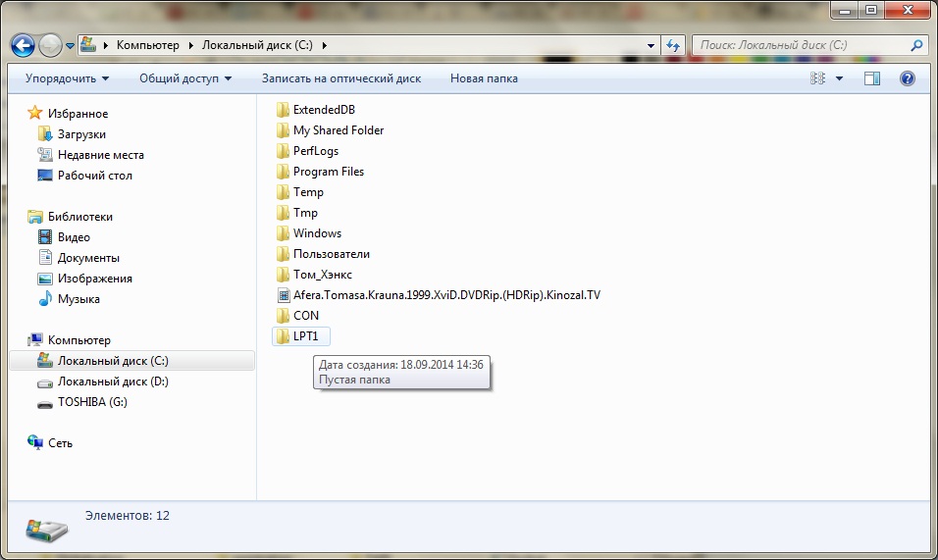Select Избранное in the navigation pane

[78, 114]
